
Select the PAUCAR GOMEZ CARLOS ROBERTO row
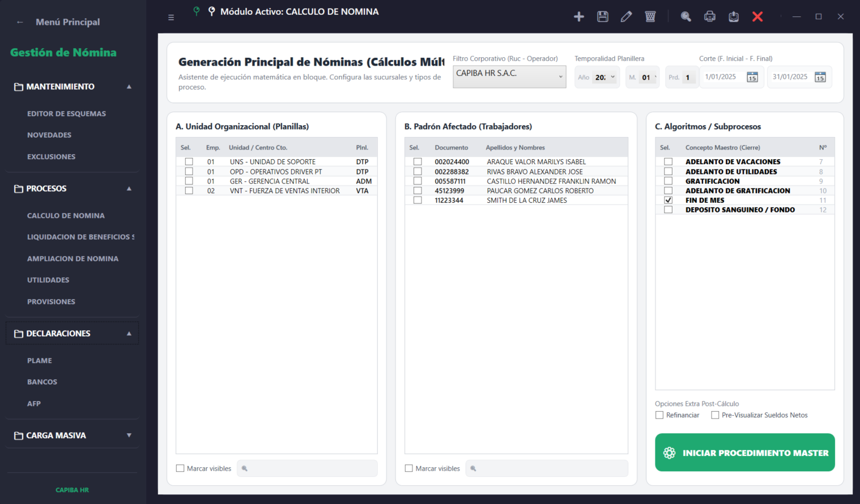(x=516, y=191)
